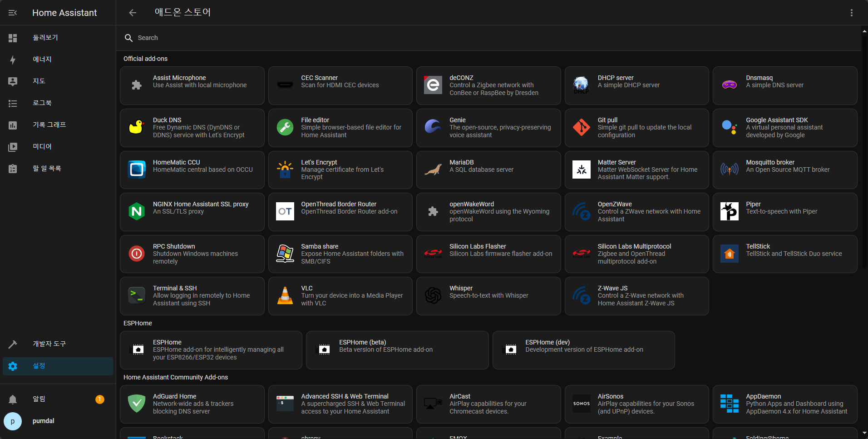
Task: Open 할 일 목록 to-do lists
Action: point(58,169)
